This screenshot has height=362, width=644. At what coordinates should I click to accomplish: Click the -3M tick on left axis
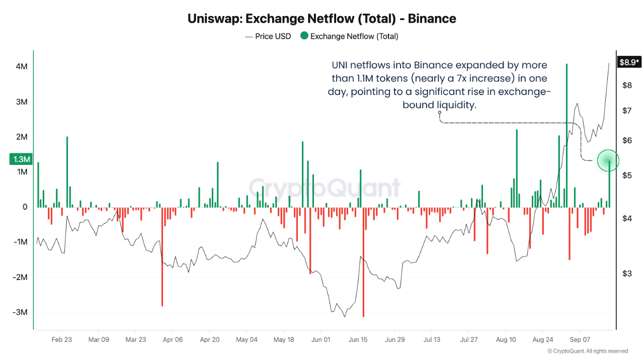20,312
